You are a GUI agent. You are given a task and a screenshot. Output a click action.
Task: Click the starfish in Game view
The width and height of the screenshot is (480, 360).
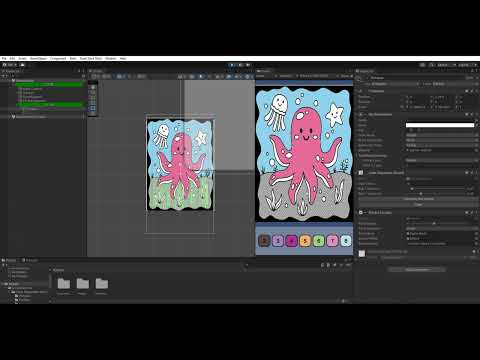pos(335,114)
